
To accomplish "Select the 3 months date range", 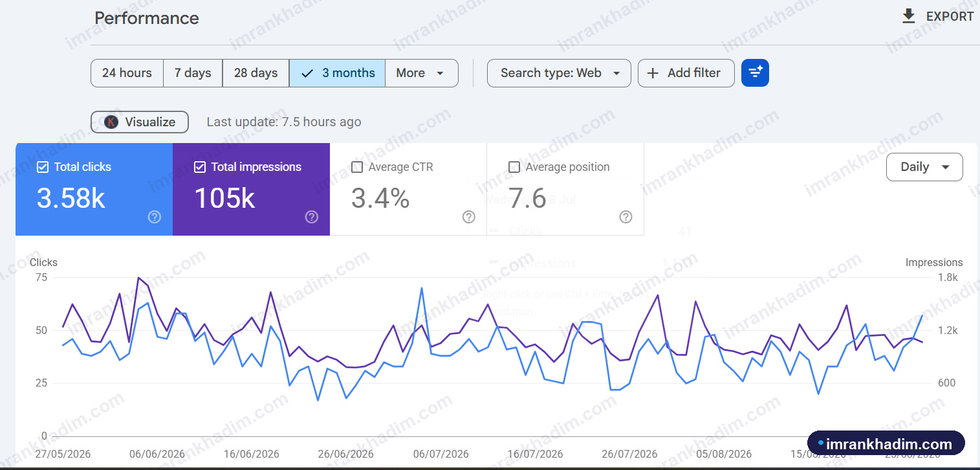I will tap(338, 73).
